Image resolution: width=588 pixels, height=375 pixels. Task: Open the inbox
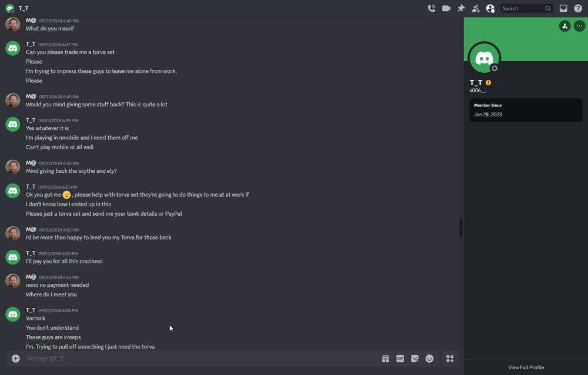563,8
